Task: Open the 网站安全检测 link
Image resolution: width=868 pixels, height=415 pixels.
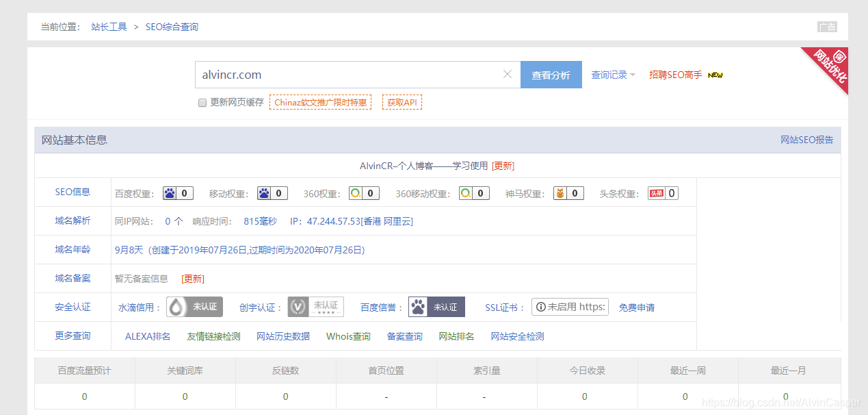Action: coord(517,336)
